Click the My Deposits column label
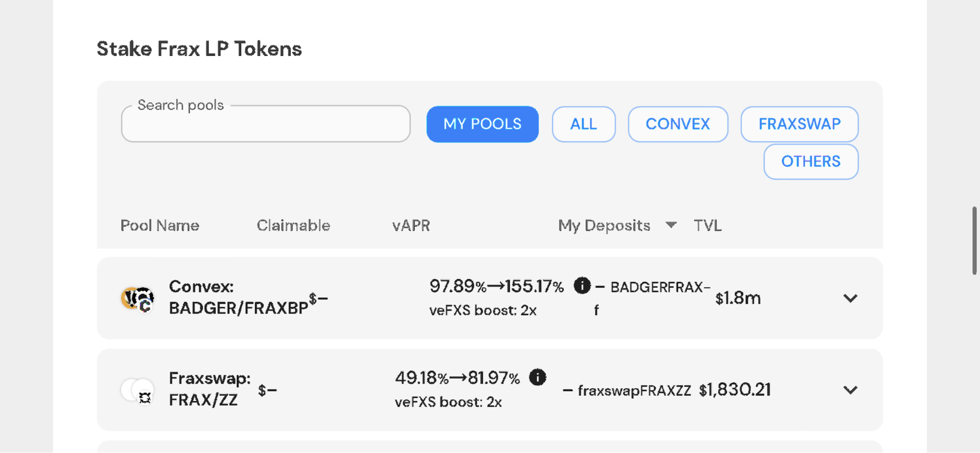Screen dimensions: 980x453 [x=604, y=225]
